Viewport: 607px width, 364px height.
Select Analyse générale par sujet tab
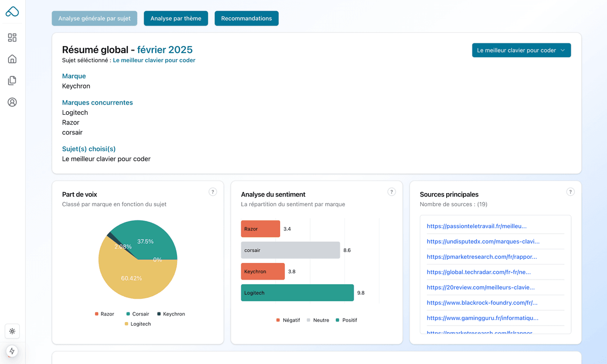[94, 18]
